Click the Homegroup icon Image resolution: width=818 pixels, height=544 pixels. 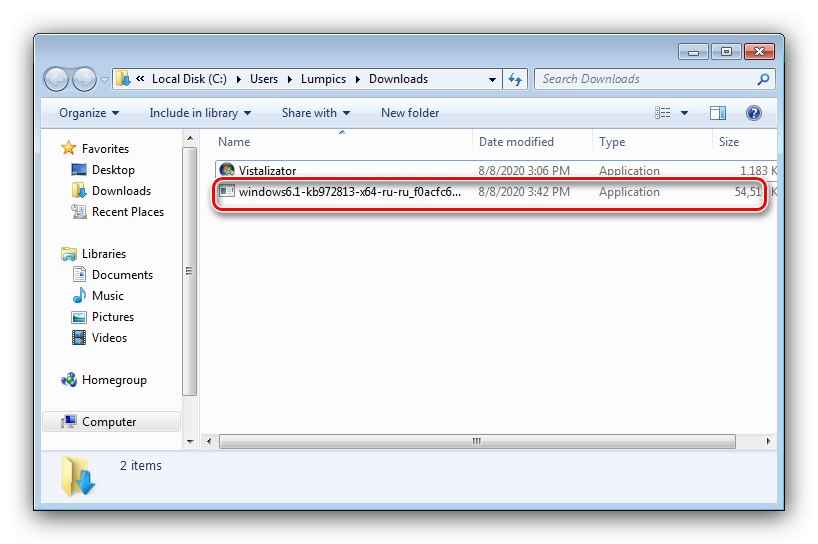69,380
